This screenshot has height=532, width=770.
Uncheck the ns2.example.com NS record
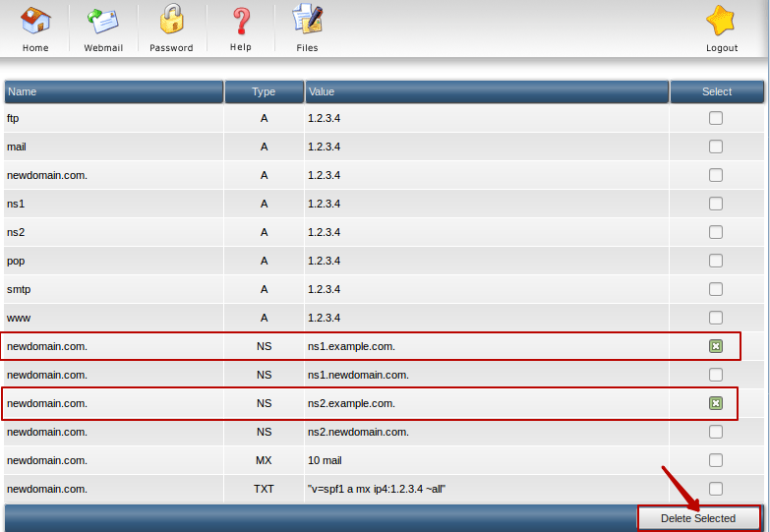[x=716, y=403]
